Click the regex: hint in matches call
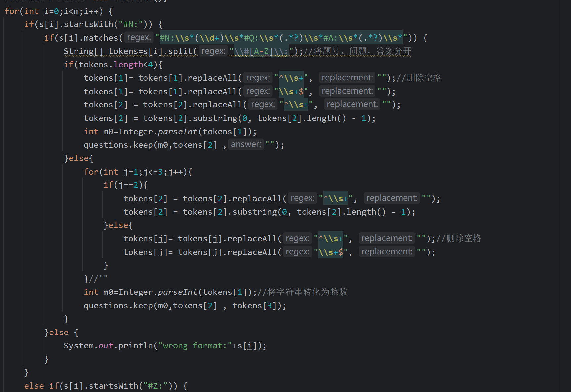This screenshot has height=392, width=571. pyautogui.click(x=139, y=38)
